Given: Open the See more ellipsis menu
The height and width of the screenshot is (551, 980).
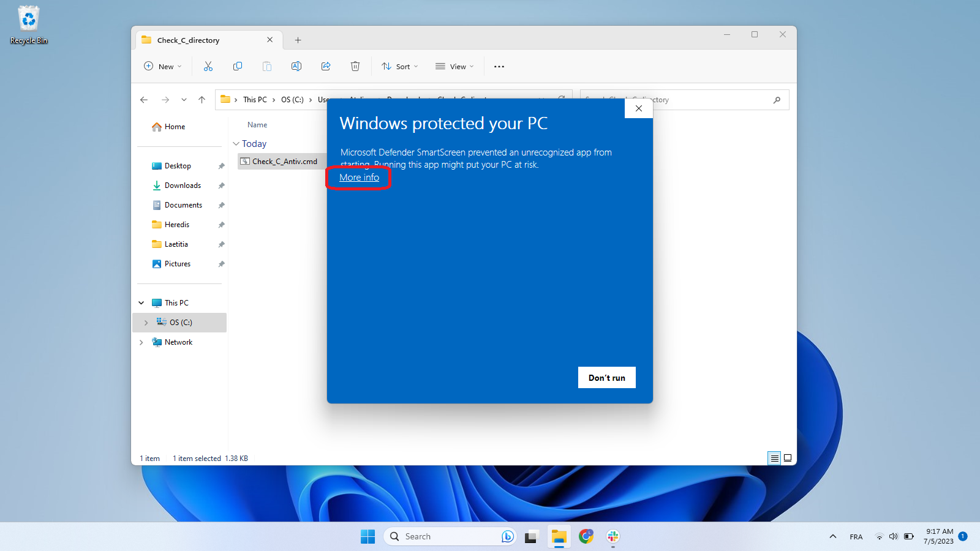Looking at the screenshot, I should pyautogui.click(x=499, y=67).
